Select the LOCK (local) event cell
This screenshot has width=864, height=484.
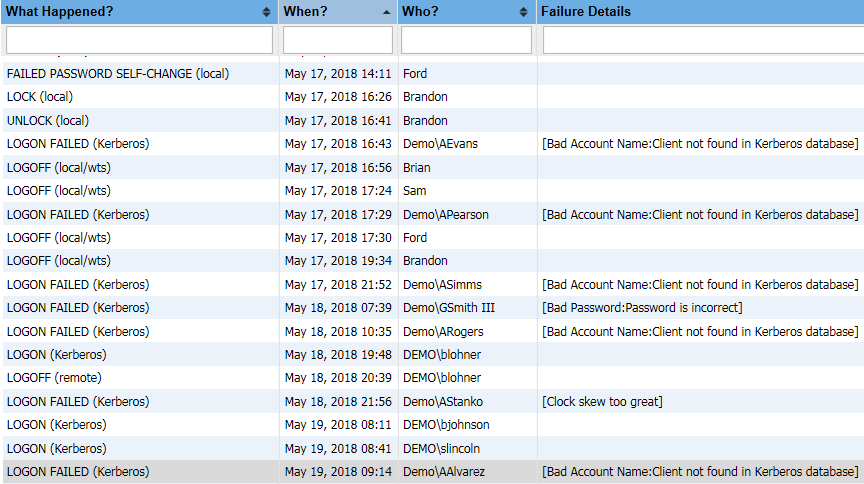(40, 97)
